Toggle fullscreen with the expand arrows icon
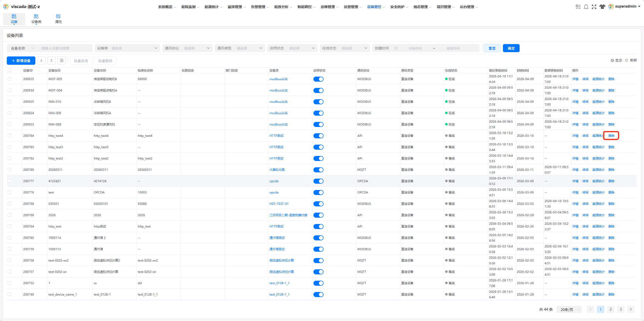This screenshot has height=321, width=644. [x=594, y=7]
